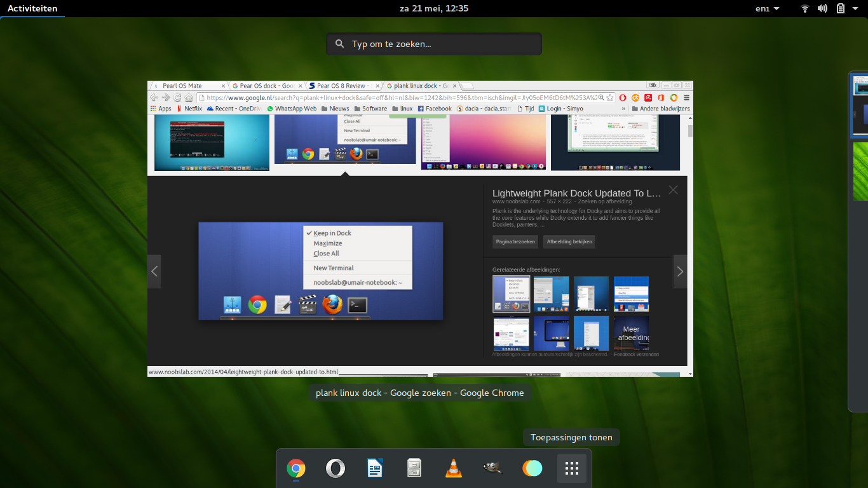Open the Wi-Fi network status icon

pos(805,8)
